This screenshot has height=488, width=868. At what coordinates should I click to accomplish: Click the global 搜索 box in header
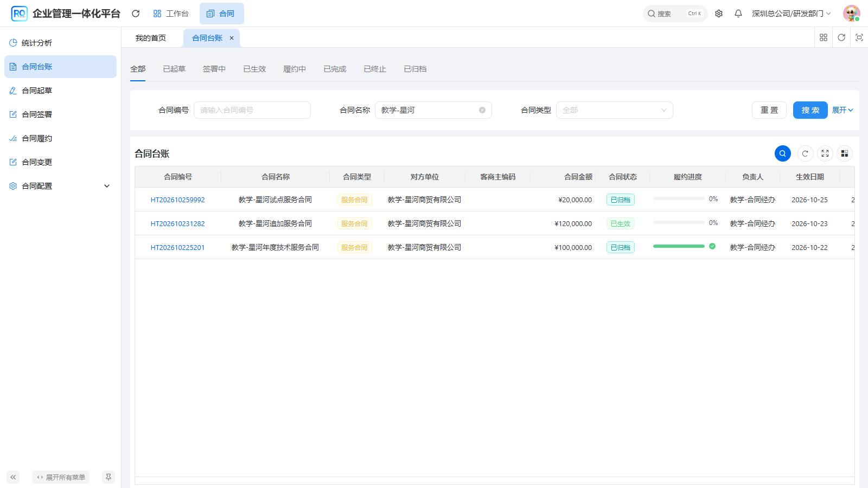(x=675, y=14)
